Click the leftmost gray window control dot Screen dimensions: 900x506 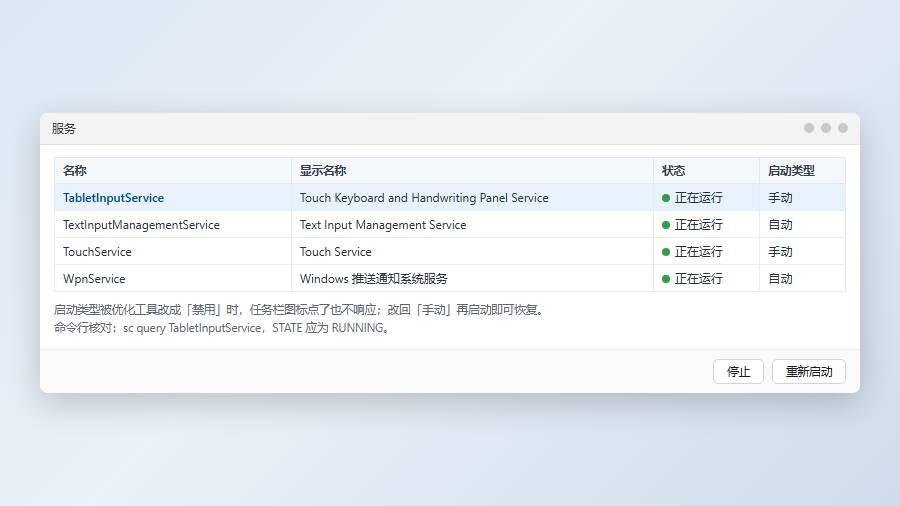pyautogui.click(x=809, y=128)
